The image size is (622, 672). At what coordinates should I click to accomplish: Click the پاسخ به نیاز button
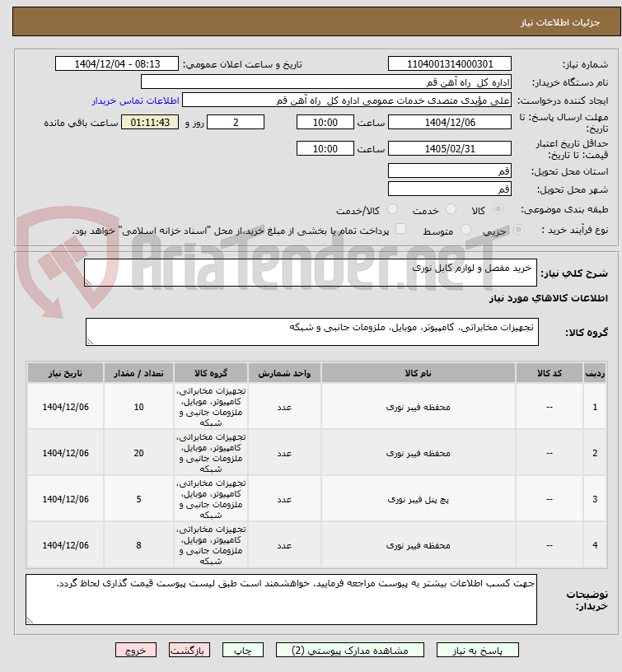(x=478, y=650)
